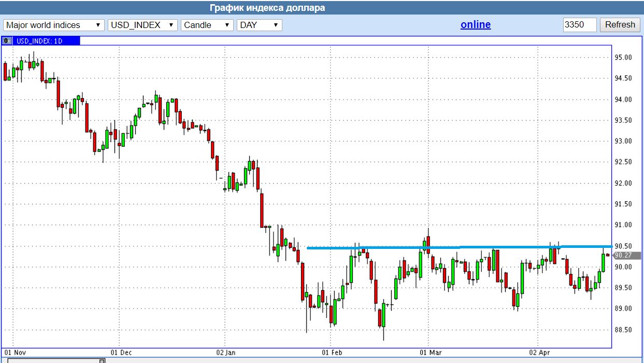Click the 01 Nov date axis label
The image size is (644, 363).
(x=15, y=353)
